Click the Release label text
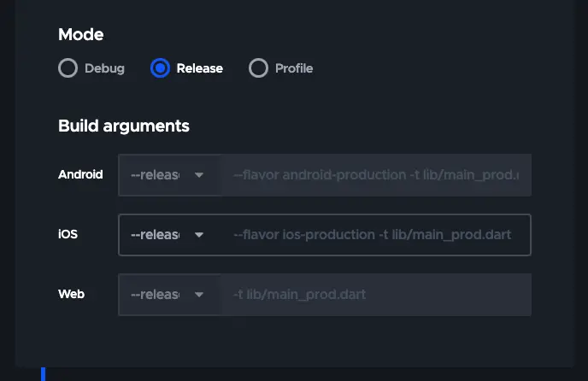Image resolution: width=588 pixels, height=381 pixels. [199, 68]
